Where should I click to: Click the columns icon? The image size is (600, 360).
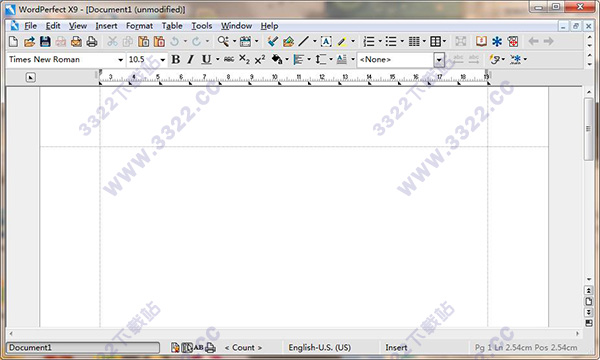[x=414, y=41]
